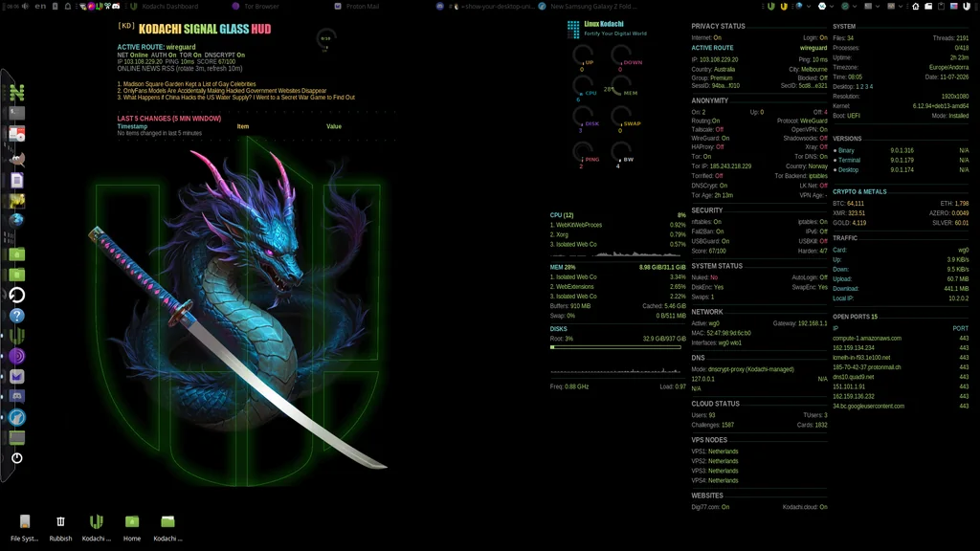Click the clipboard icon in top-right panel
This screenshot has width=980, height=551.
tap(942, 7)
